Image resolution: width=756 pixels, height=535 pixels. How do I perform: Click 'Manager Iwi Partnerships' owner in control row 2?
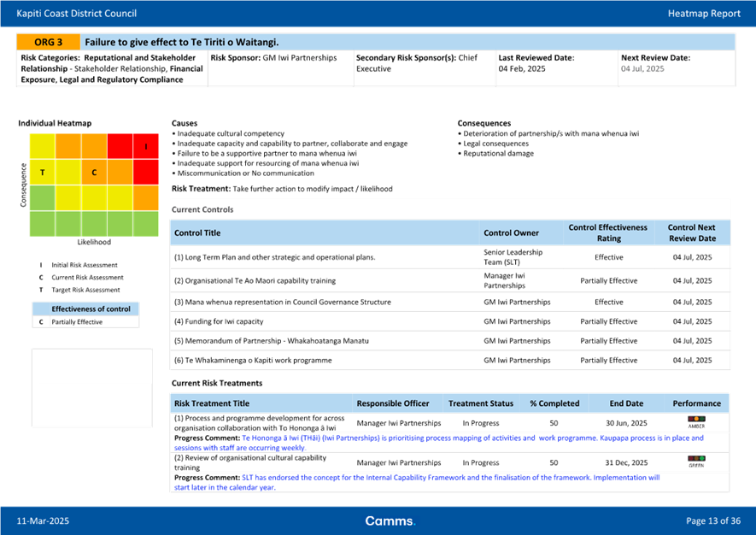click(x=505, y=280)
